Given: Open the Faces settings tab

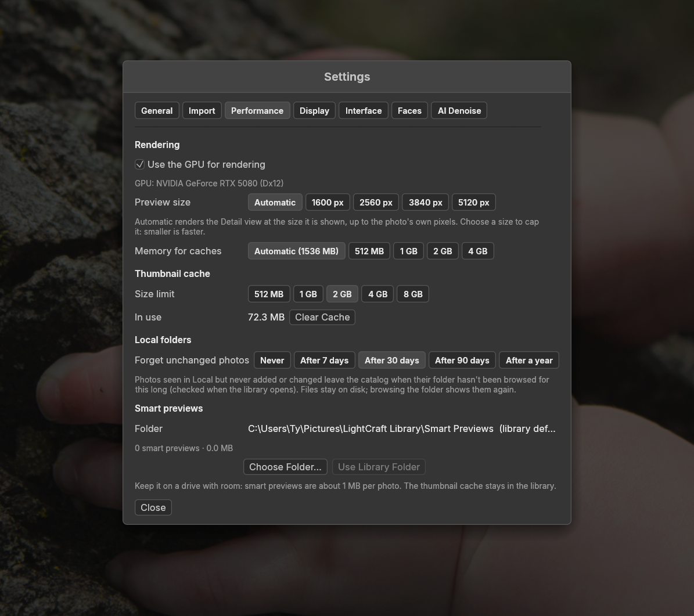Looking at the screenshot, I should [409, 111].
